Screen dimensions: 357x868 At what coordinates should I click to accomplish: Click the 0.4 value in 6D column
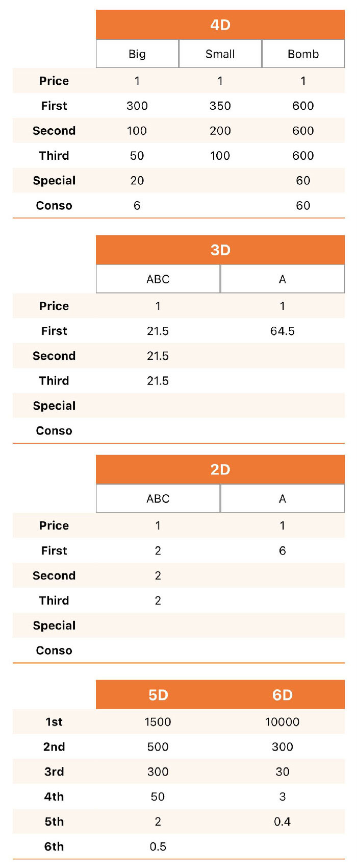point(283,822)
